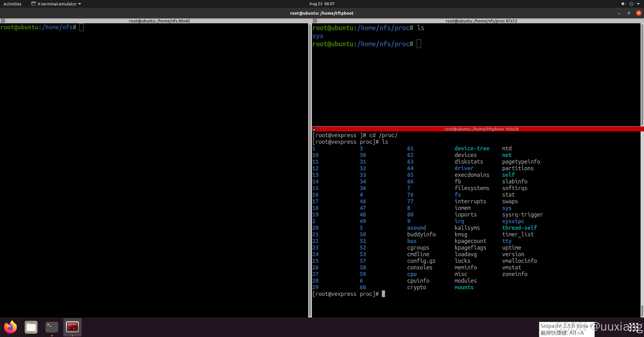This screenshot has width=644, height=337.
Task: Click the /home/nfs/proc prompt cursor
Action: click(x=419, y=44)
